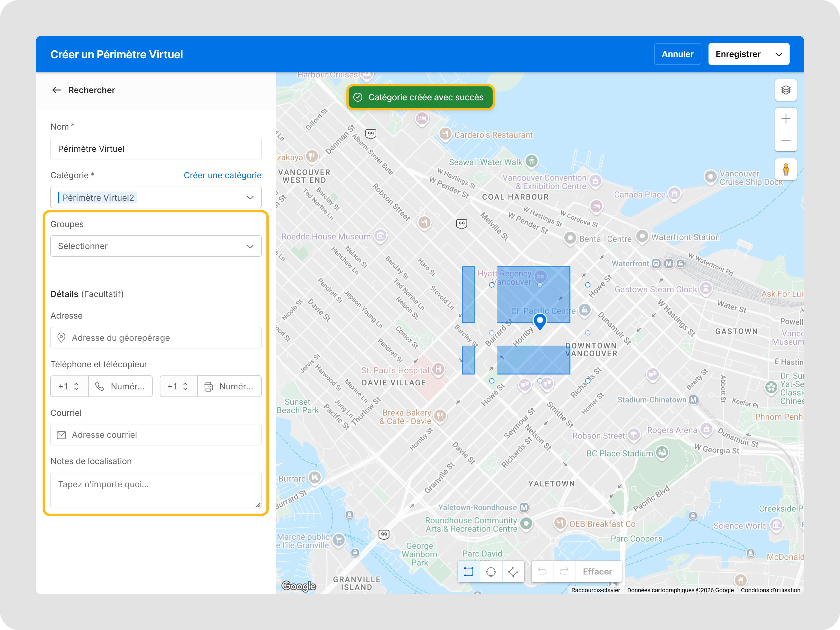Zoom out on the map
The image size is (840, 630).
tap(786, 141)
